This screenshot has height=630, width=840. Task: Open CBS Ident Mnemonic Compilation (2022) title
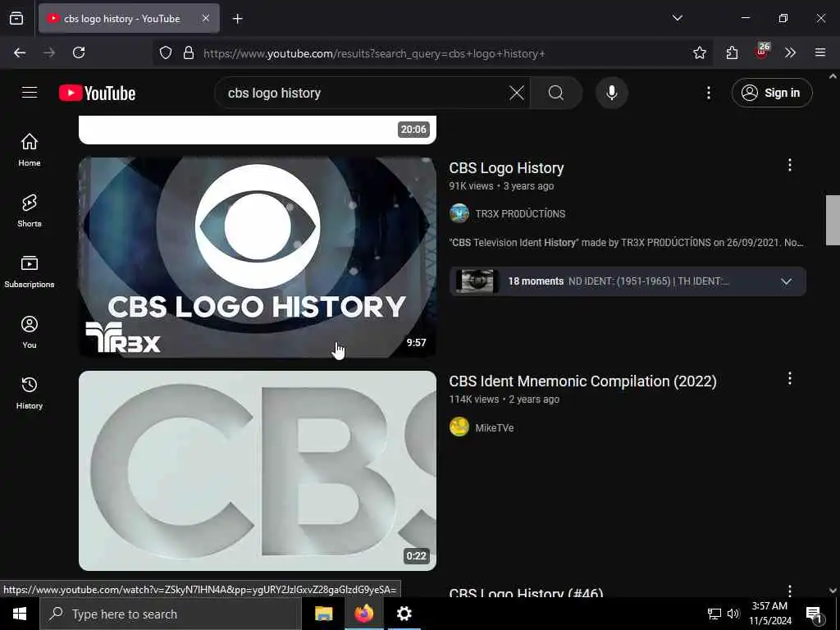(582, 381)
